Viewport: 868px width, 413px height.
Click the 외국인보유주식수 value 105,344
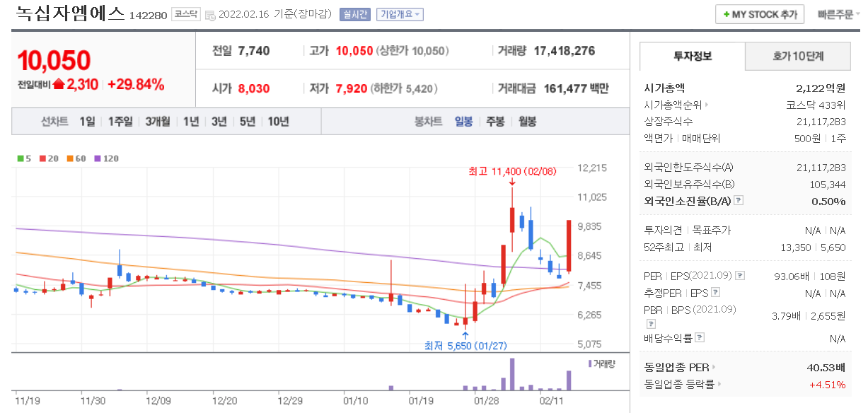pos(828,185)
